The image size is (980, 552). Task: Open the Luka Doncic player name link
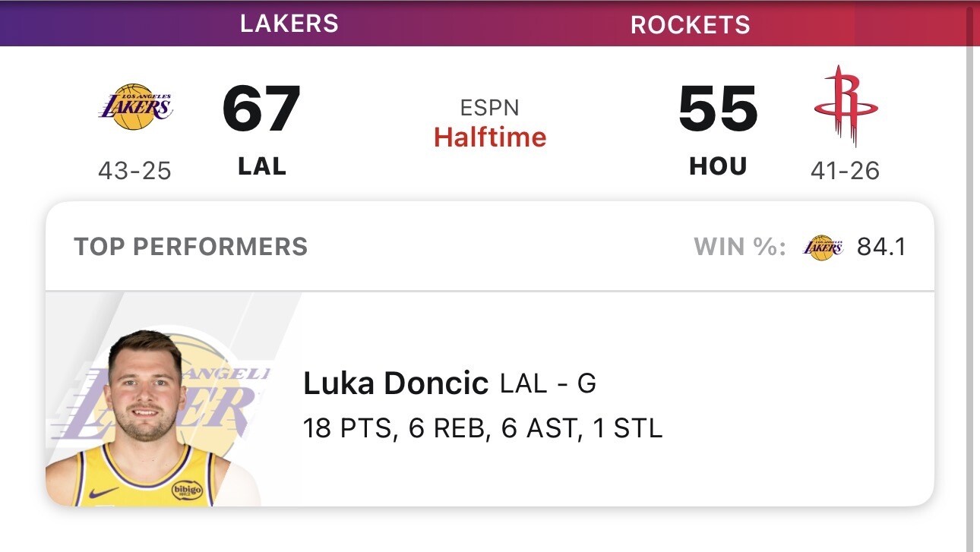(x=395, y=383)
